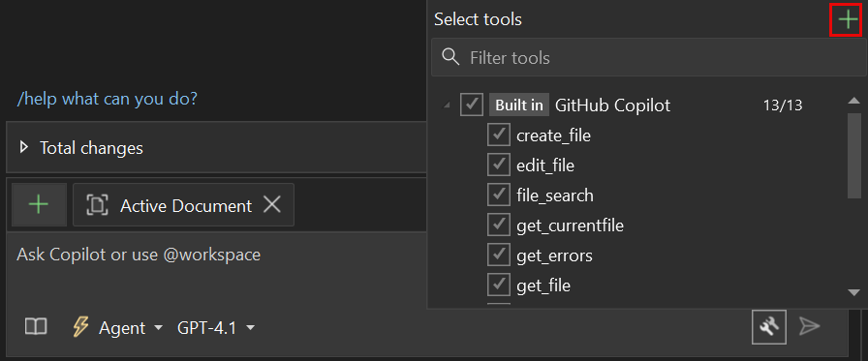The image size is (868, 361).
Task: Click the magnifier icon in Filter tools
Action: click(x=451, y=56)
